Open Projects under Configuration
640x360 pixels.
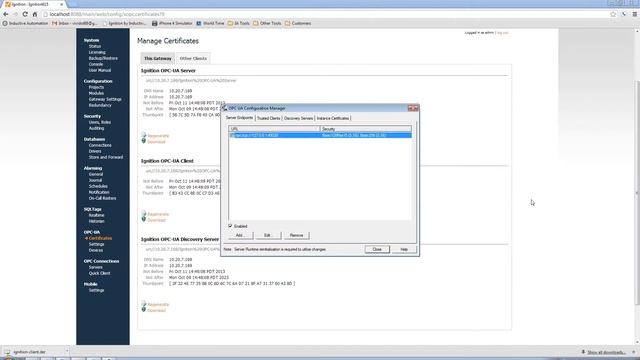click(x=96, y=87)
